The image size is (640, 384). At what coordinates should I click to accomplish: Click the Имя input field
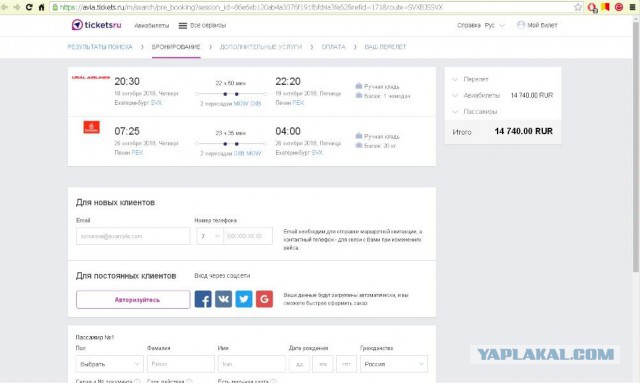pyautogui.click(x=252, y=364)
